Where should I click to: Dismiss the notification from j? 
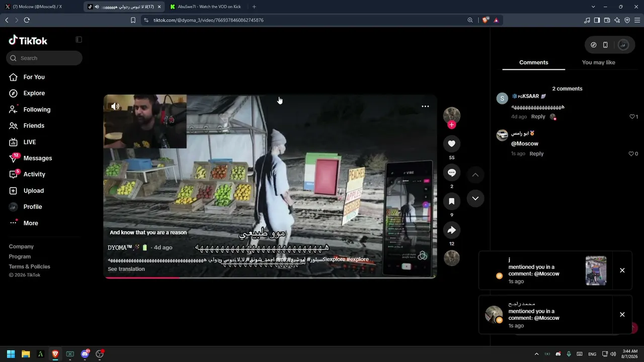[622, 270]
